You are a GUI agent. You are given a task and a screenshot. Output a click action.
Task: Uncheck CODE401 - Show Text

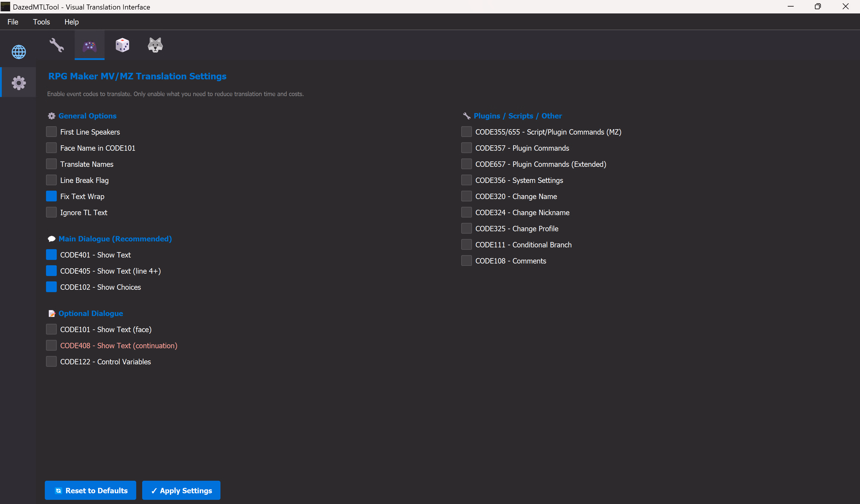(x=51, y=255)
